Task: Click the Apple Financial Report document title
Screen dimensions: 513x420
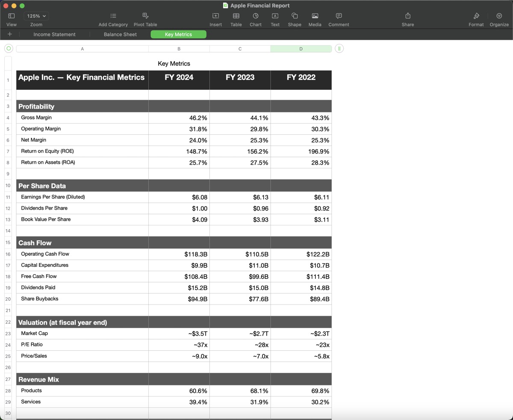Action: (x=260, y=6)
